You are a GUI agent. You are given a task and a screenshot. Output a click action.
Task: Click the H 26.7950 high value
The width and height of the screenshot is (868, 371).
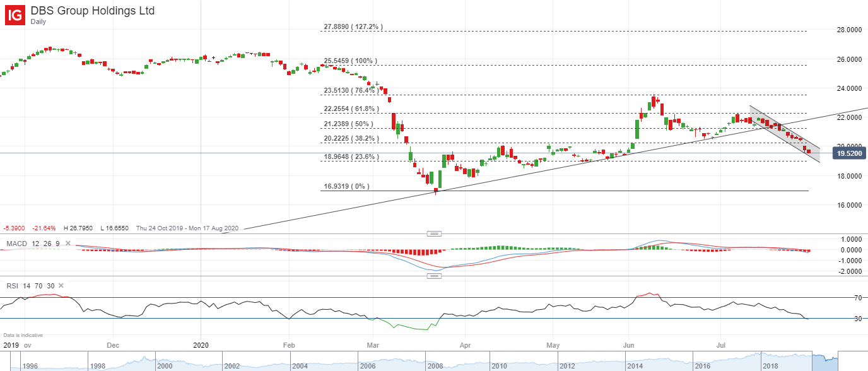coord(79,228)
